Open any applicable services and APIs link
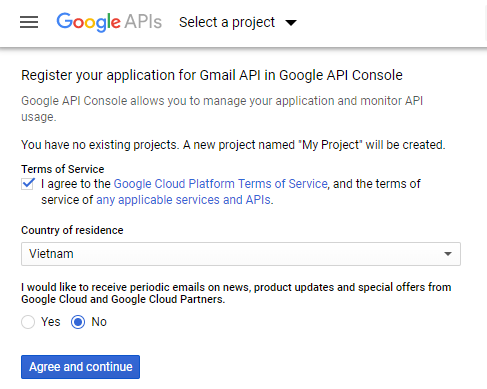This screenshot has width=487, height=389. point(183,200)
